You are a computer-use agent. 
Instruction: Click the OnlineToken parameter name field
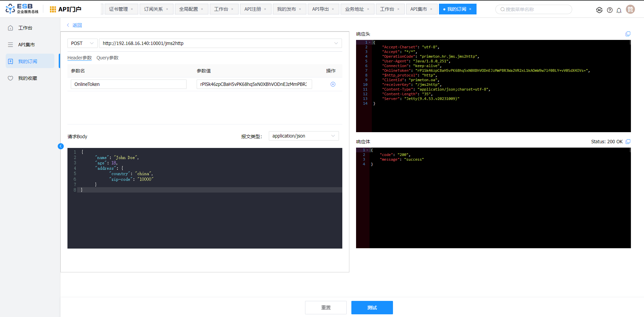[128, 84]
